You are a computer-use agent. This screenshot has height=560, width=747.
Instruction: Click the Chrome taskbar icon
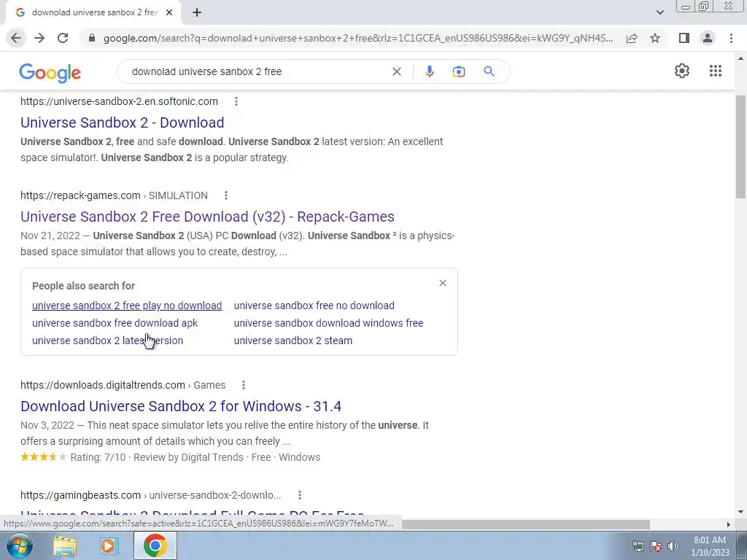pyautogui.click(x=155, y=545)
